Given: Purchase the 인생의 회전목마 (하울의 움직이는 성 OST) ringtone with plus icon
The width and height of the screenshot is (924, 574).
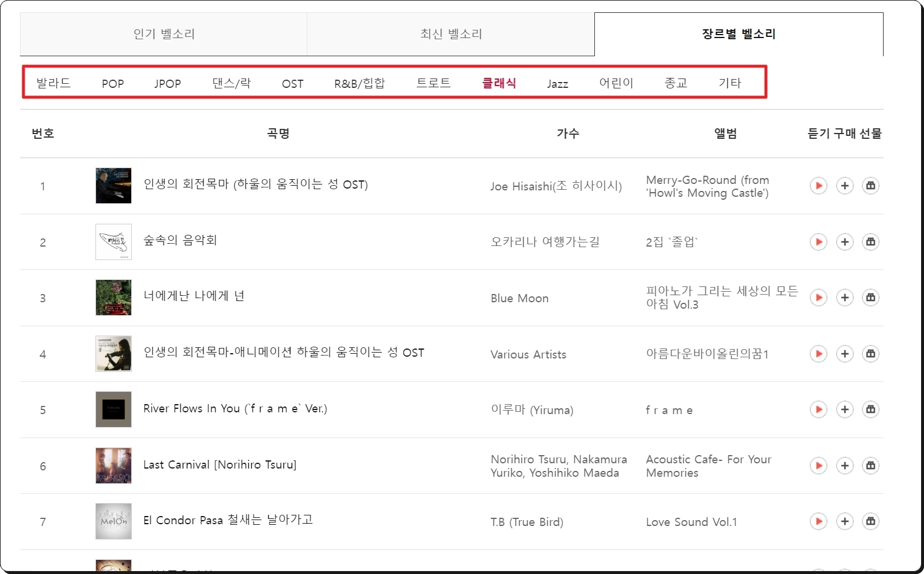Looking at the screenshot, I should 844,186.
